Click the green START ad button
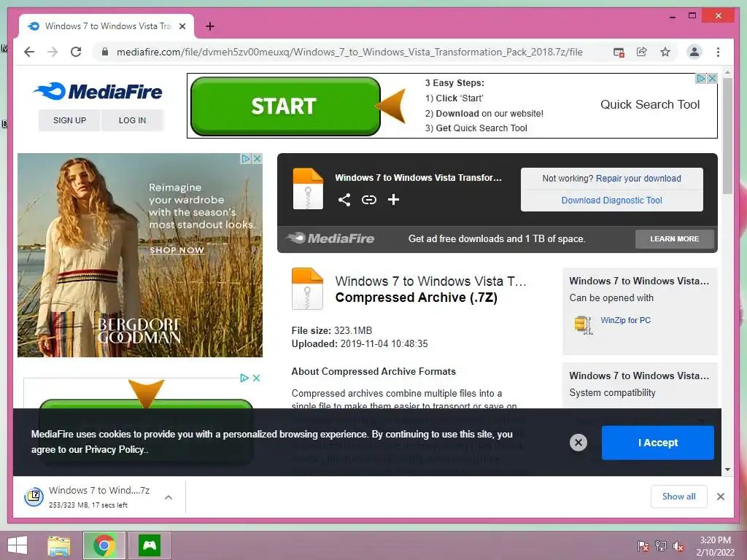The width and height of the screenshot is (747, 560). pos(285,106)
